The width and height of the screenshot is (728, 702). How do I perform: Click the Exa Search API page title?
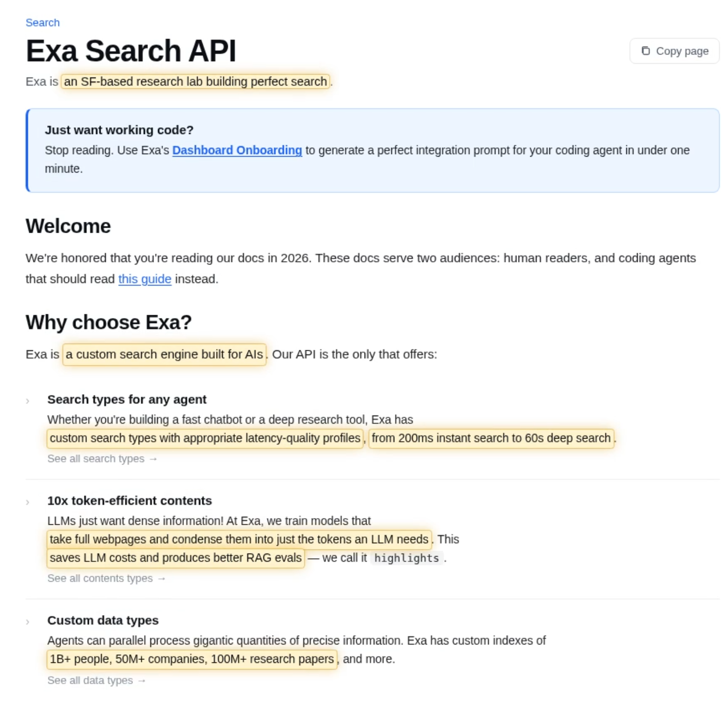click(x=131, y=51)
